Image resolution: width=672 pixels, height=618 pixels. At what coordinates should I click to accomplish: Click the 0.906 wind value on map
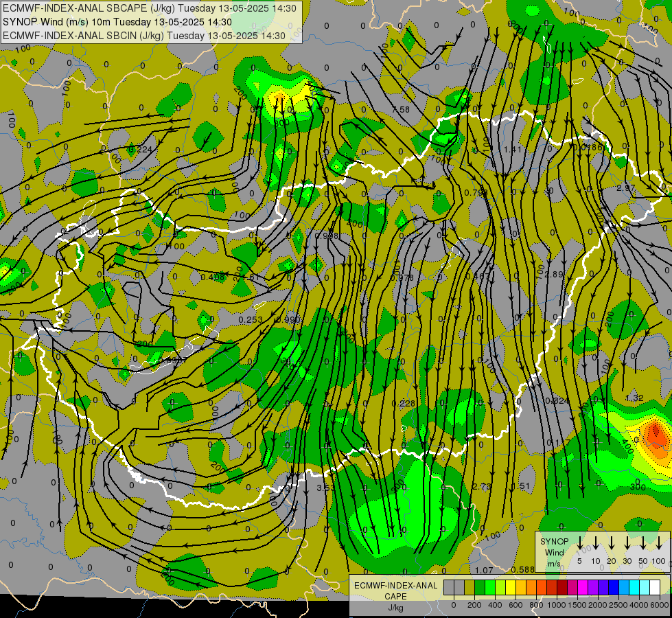pos(327,236)
